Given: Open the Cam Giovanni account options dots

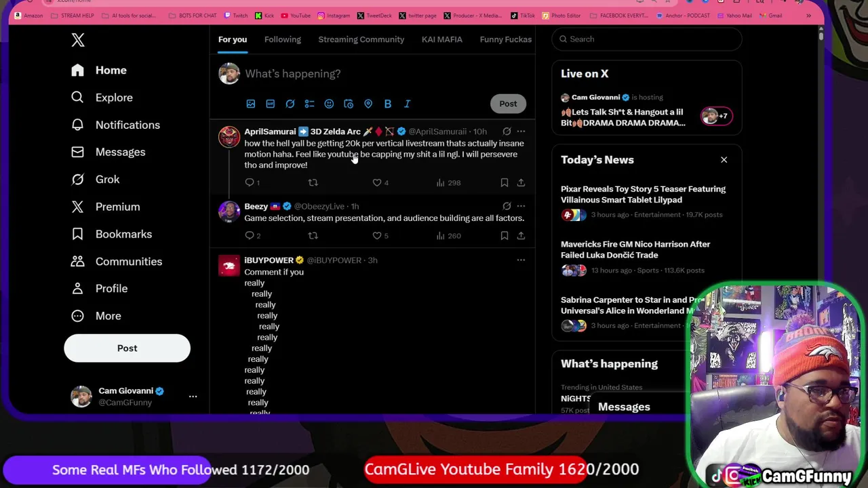Looking at the screenshot, I should [x=193, y=396].
